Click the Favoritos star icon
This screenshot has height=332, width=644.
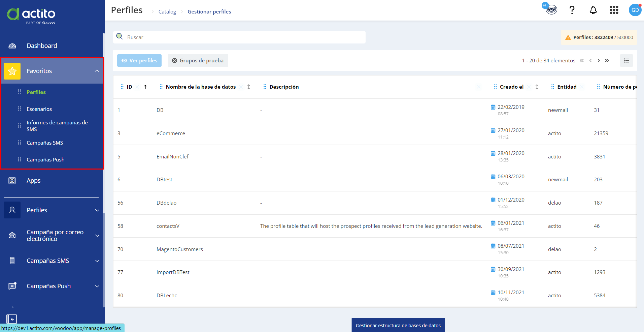click(x=12, y=71)
